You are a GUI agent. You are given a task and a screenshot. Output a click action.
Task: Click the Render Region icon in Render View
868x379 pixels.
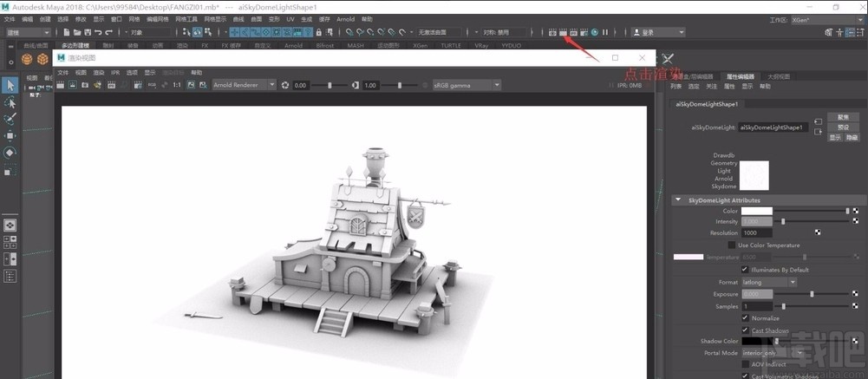[73, 85]
